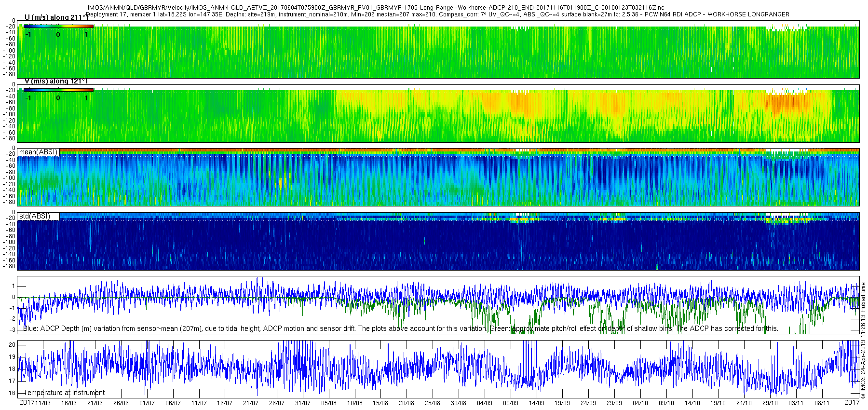
Task: Select the 04/09 date tick
Action: (485, 403)
